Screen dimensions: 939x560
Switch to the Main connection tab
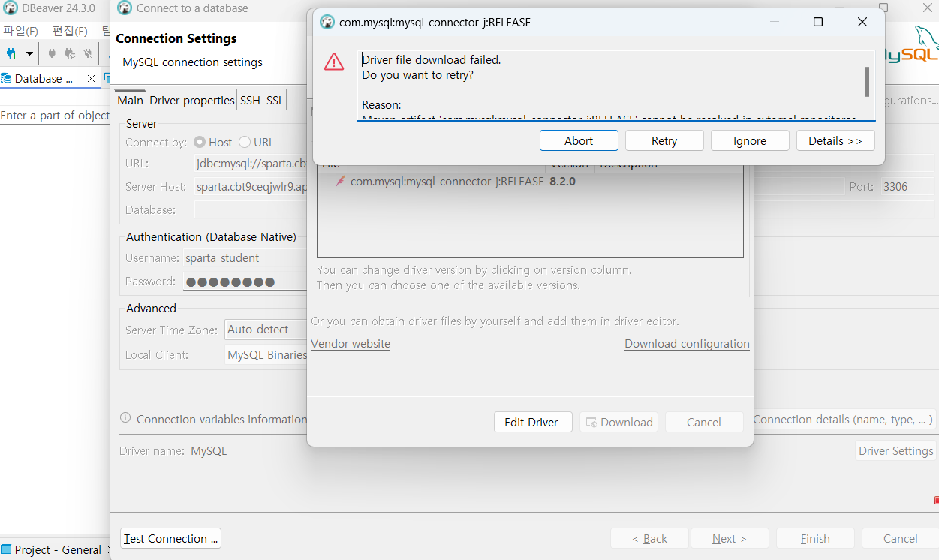click(130, 100)
